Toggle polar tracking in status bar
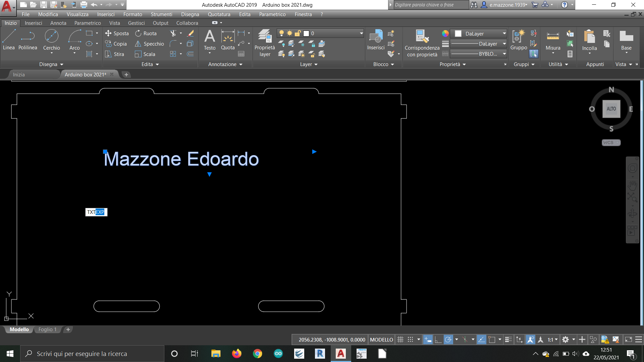 (448, 340)
